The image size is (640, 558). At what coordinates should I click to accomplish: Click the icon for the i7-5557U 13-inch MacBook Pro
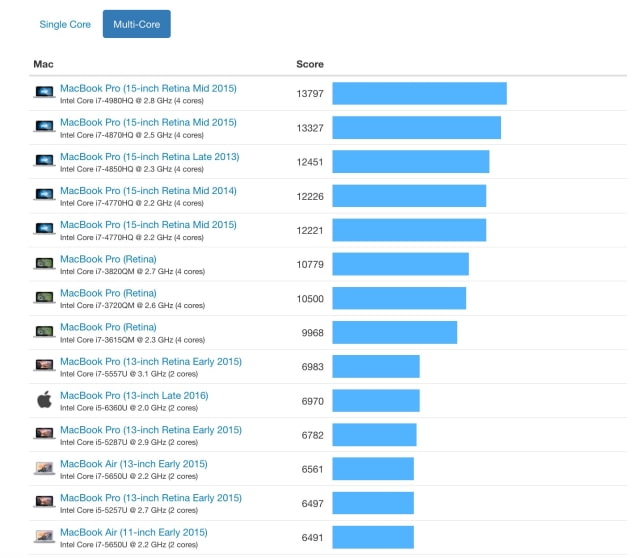[44, 366]
